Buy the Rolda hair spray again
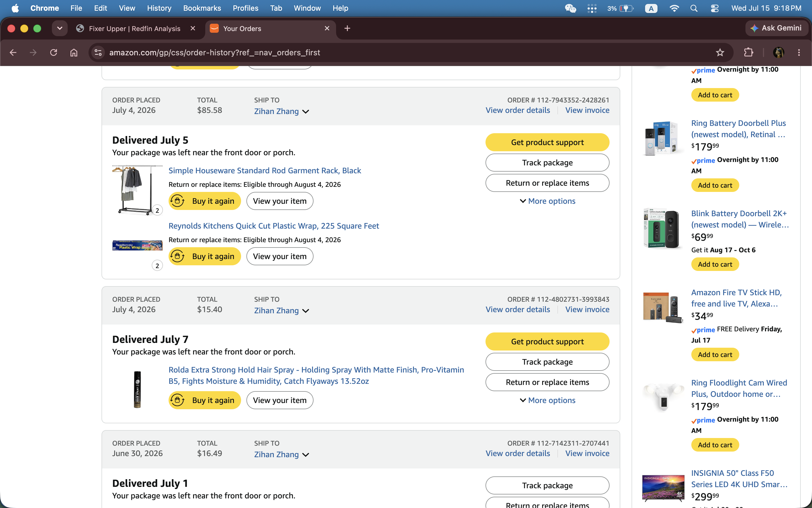 pos(205,400)
